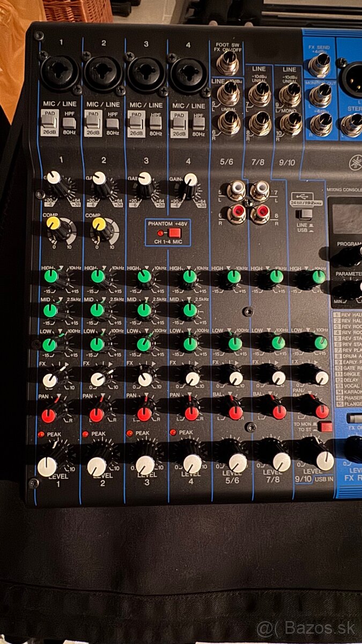This screenshot has width=362, height=644.
Task: Adjust the channel 7/8 red BAL knob
Action: (x=279, y=412)
